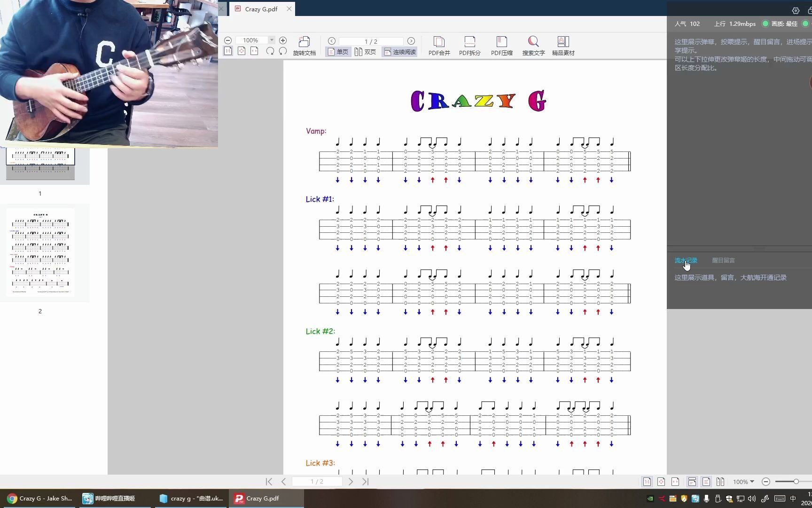
Task: Select fit width icon in top toolbar
Action: click(254, 51)
